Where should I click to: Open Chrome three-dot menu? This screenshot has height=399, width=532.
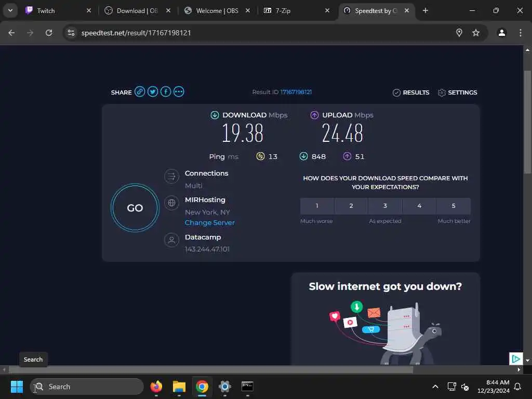click(520, 33)
